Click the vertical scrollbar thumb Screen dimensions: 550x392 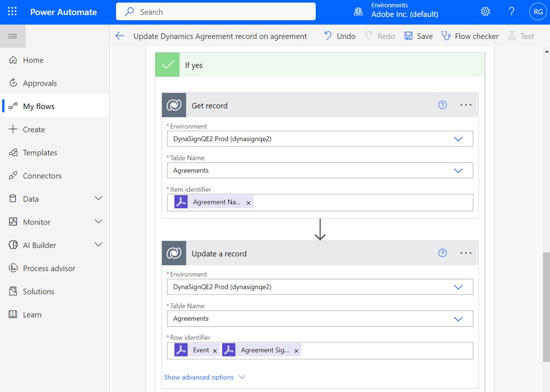click(x=546, y=307)
